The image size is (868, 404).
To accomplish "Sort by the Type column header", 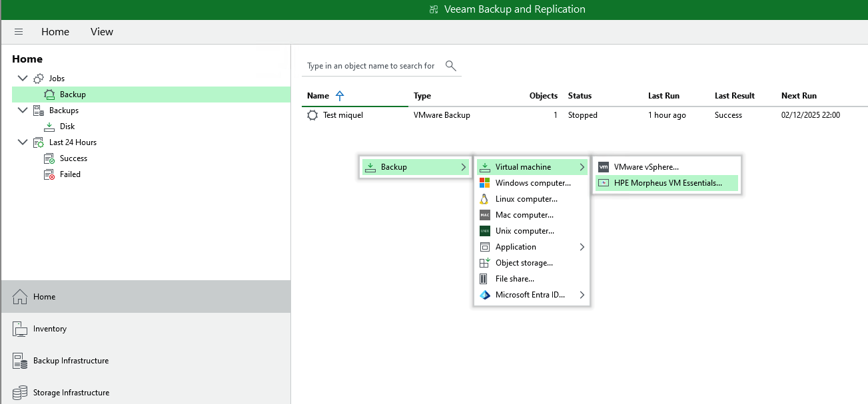I will click(422, 96).
